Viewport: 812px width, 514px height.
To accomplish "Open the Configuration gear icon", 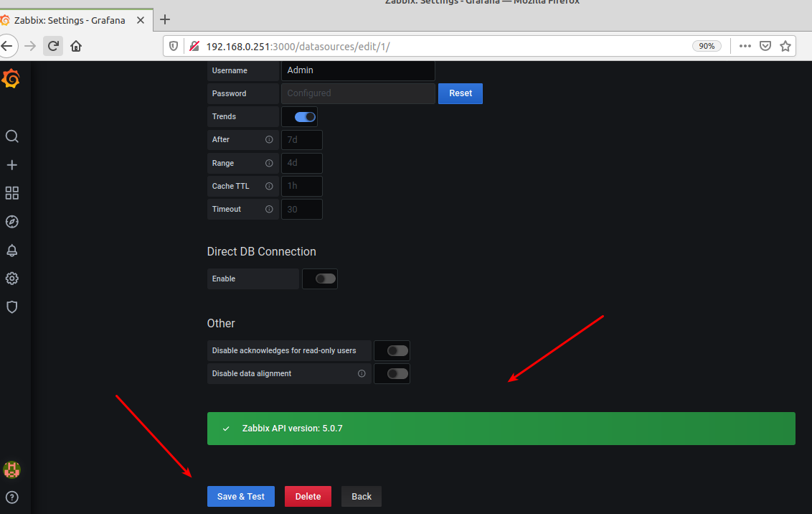I will pos(11,279).
